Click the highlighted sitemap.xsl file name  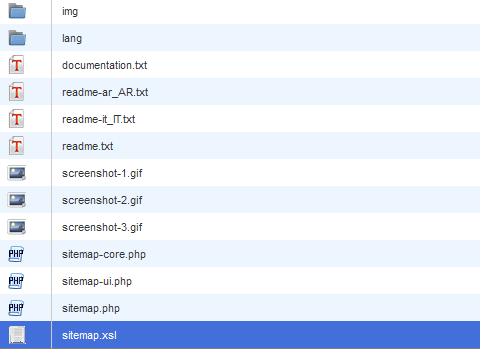(x=89, y=335)
